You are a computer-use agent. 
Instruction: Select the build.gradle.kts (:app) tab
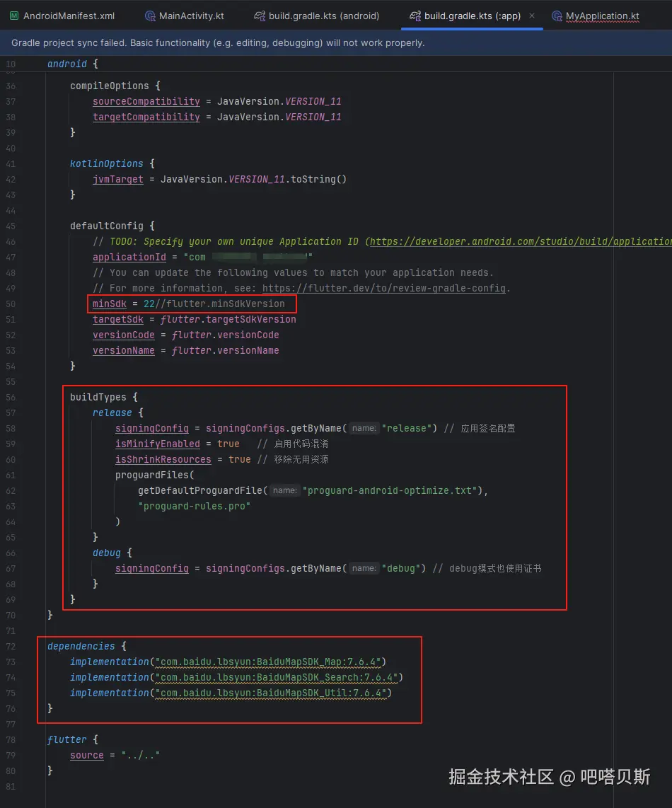tap(472, 16)
